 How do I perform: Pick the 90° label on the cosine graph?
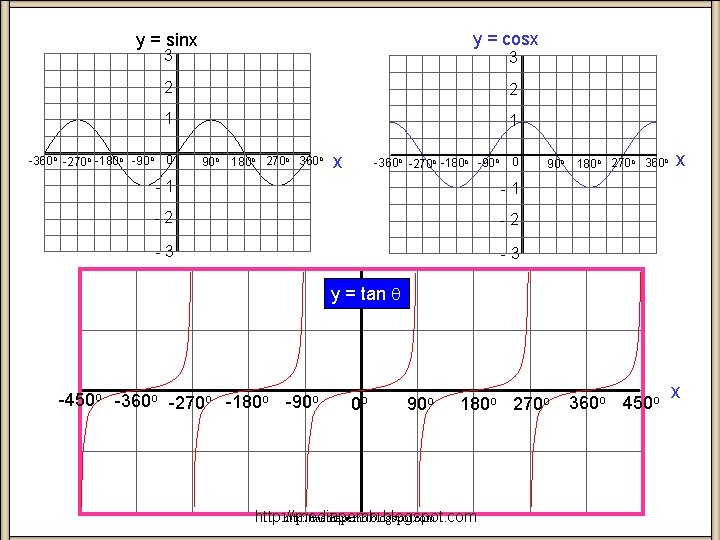point(556,163)
